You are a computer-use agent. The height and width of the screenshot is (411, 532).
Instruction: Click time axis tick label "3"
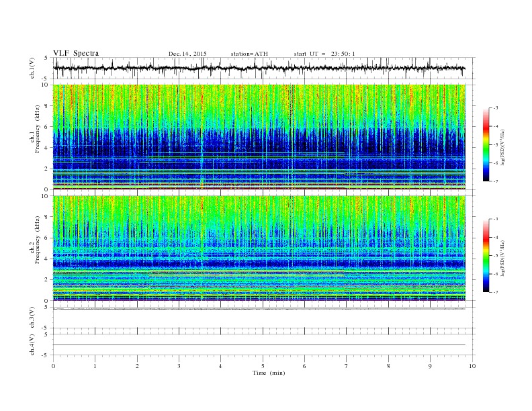(x=179, y=366)
